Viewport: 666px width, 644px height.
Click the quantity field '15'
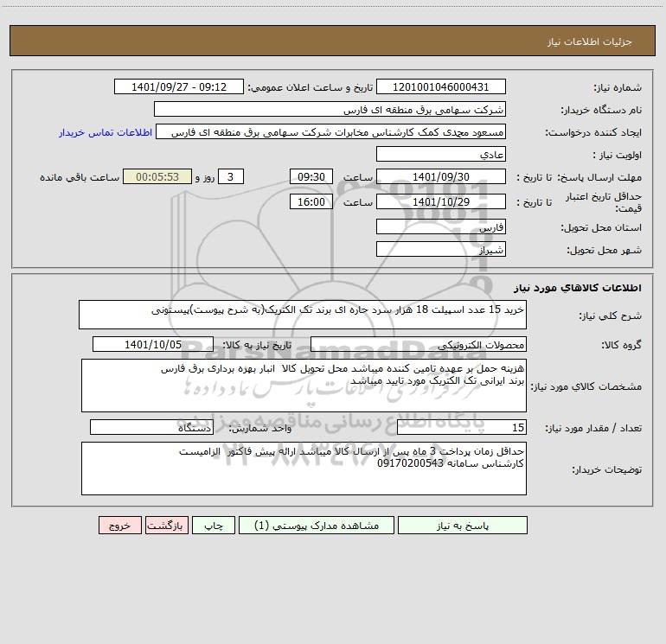coord(462,427)
